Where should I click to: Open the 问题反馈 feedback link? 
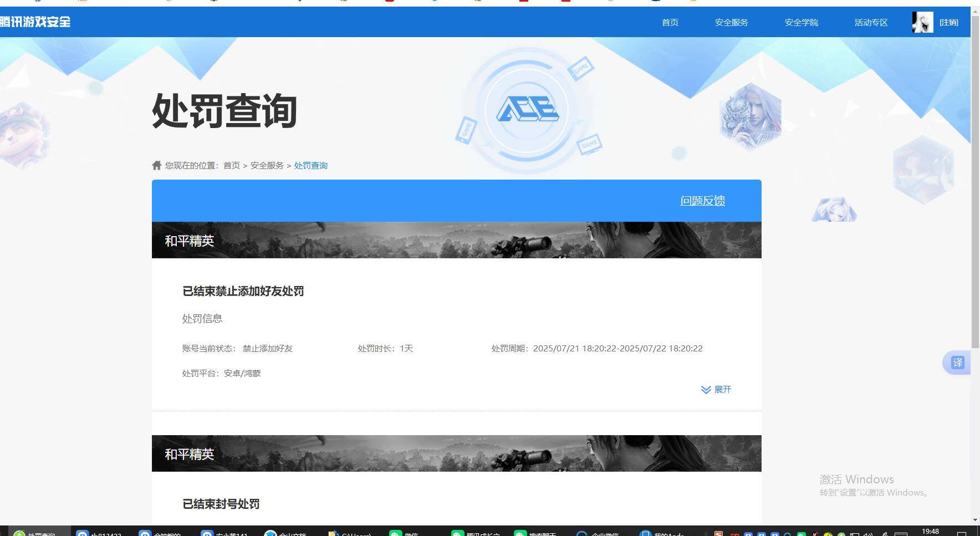tap(702, 201)
